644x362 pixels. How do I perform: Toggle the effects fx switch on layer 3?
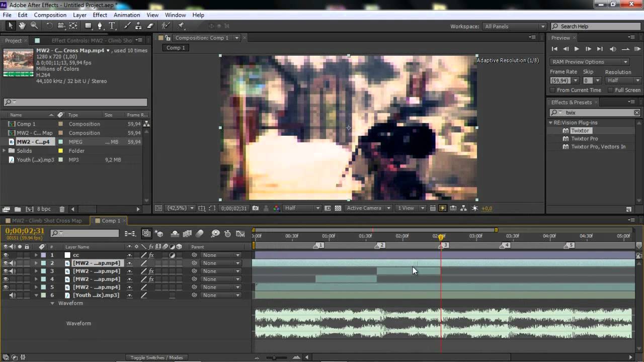click(x=151, y=271)
